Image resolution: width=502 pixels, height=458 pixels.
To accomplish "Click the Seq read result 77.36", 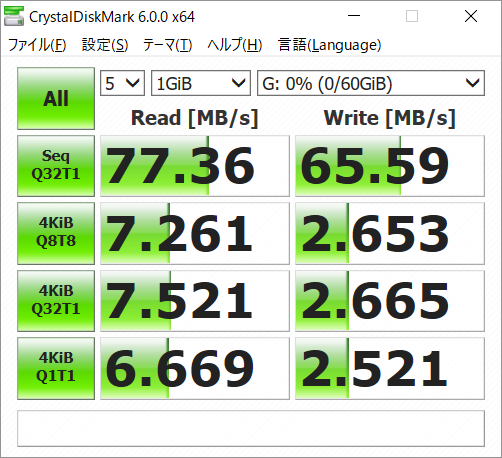I will (x=195, y=166).
